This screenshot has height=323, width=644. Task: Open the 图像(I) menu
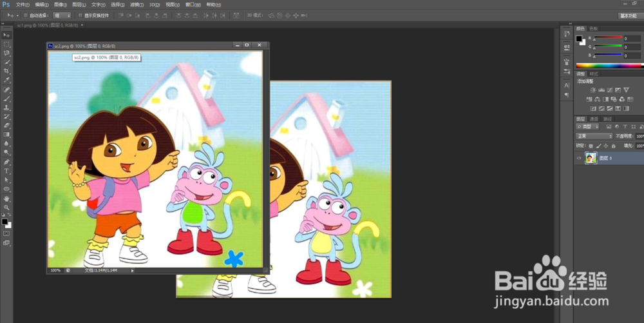(61, 5)
